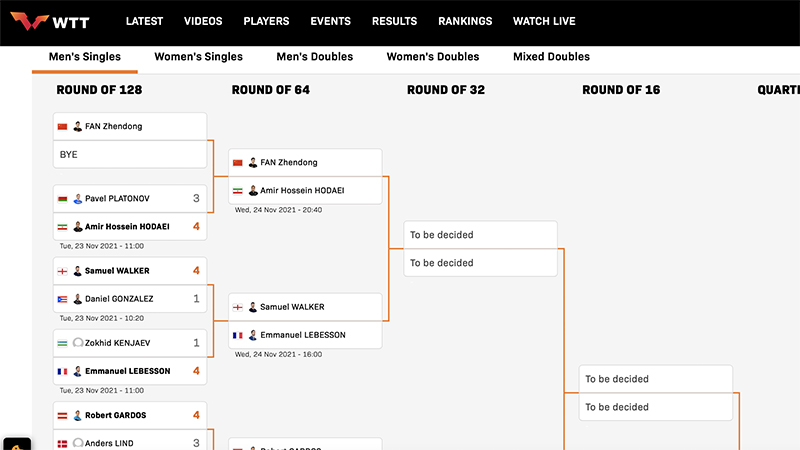Click Zokhid KENJAEV's placeholder avatar
800x450 pixels.
click(x=77, y=343)
